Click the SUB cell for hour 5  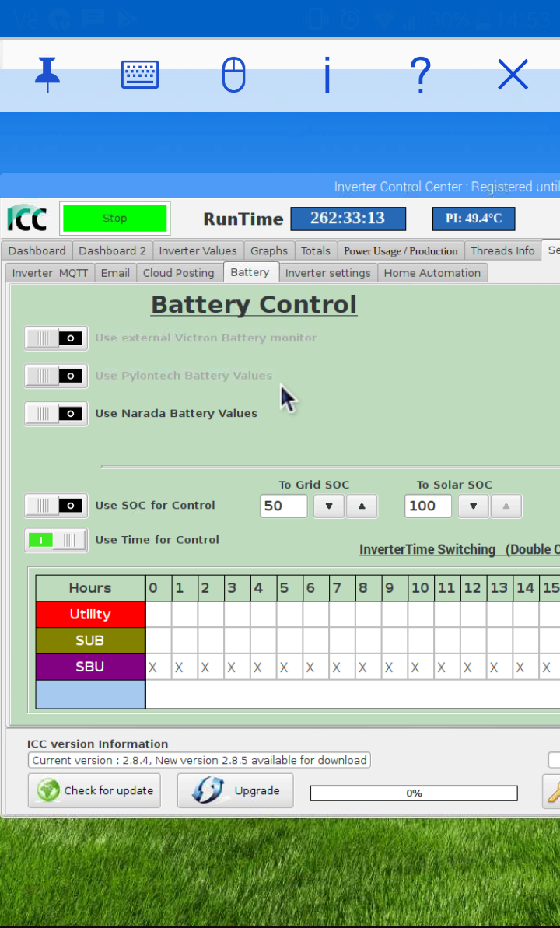(x=289, y=640)
